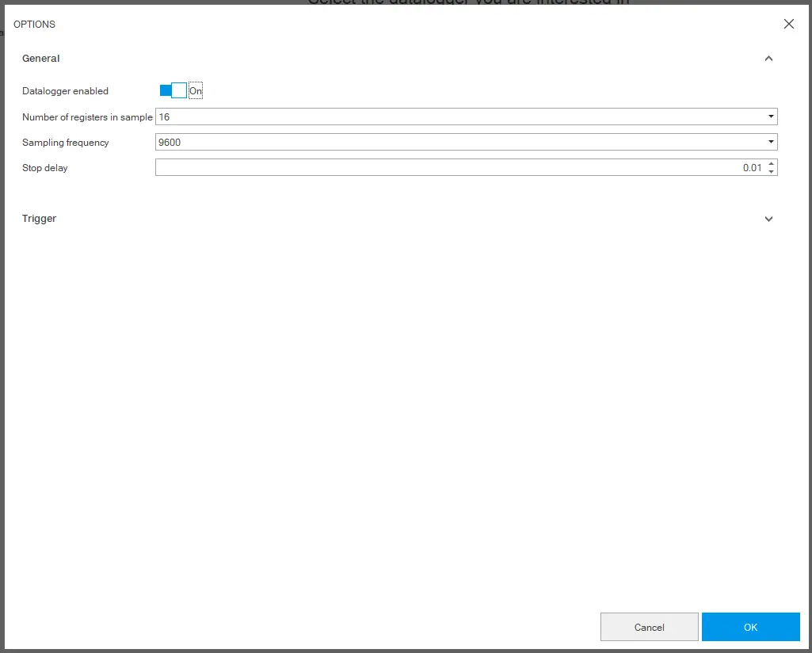Click the Number of registers dropdown arrow
This screenshot has width=812, height=653.
770,116
